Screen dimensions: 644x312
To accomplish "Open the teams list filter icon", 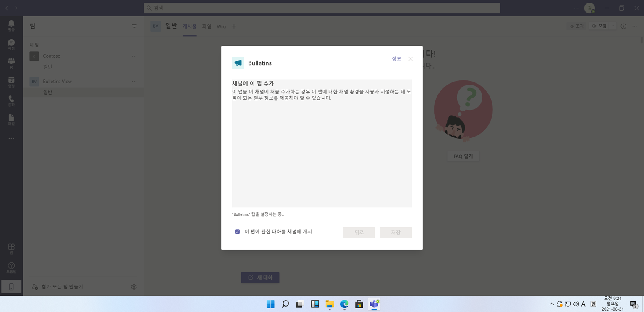I will pyautogui.click(x=134, y=26).
